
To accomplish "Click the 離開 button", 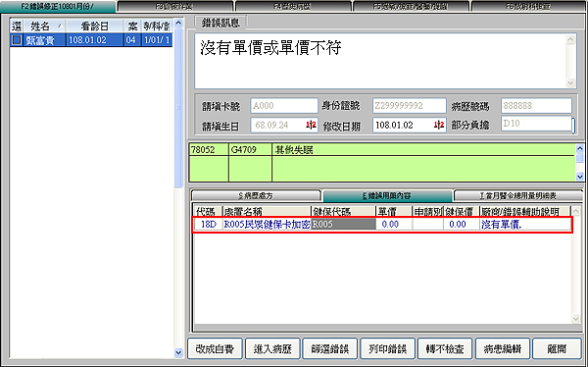I will 557,349.
